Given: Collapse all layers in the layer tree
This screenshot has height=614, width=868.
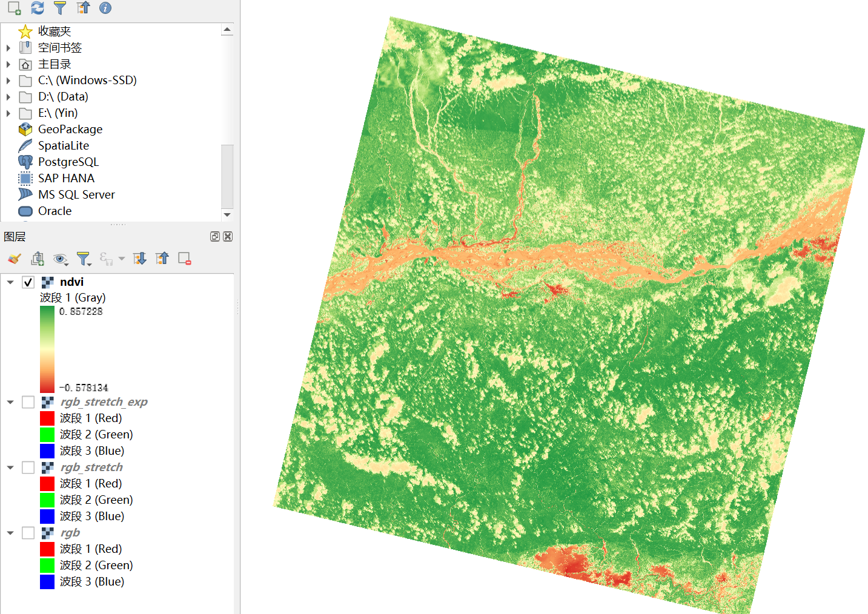Looking at the screenshot, I should coord(162,259).
